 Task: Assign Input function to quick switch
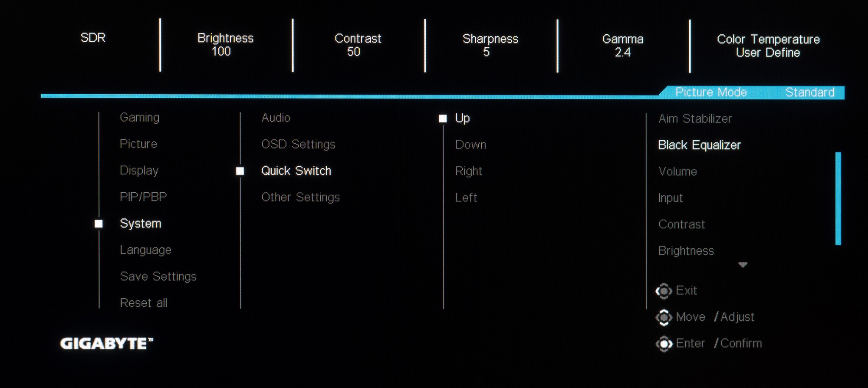[x=670, y=198]
